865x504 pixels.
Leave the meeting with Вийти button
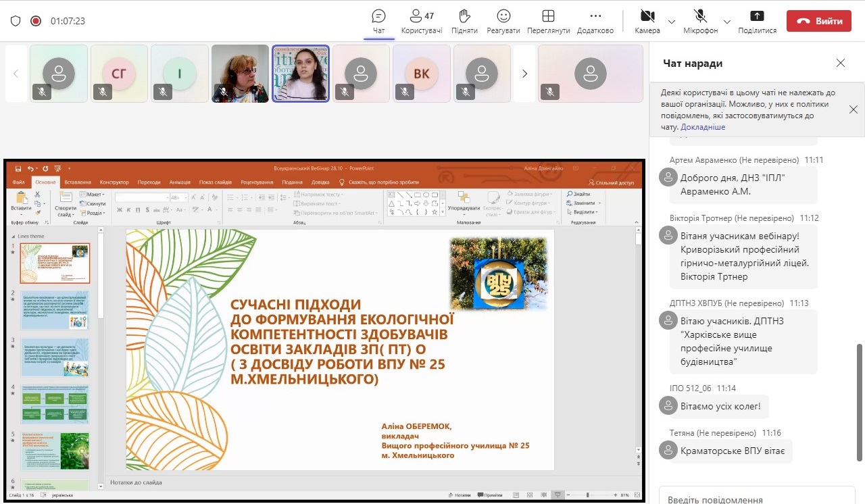click(819, 21)
